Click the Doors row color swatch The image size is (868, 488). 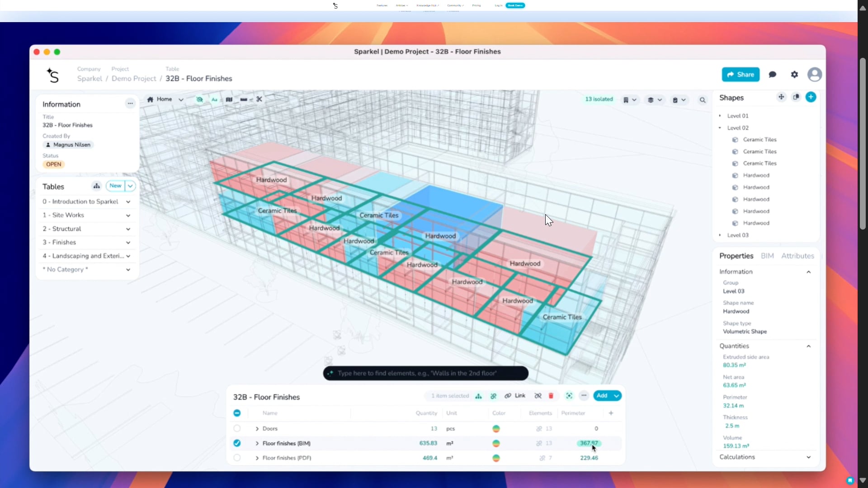pos(496,428)
